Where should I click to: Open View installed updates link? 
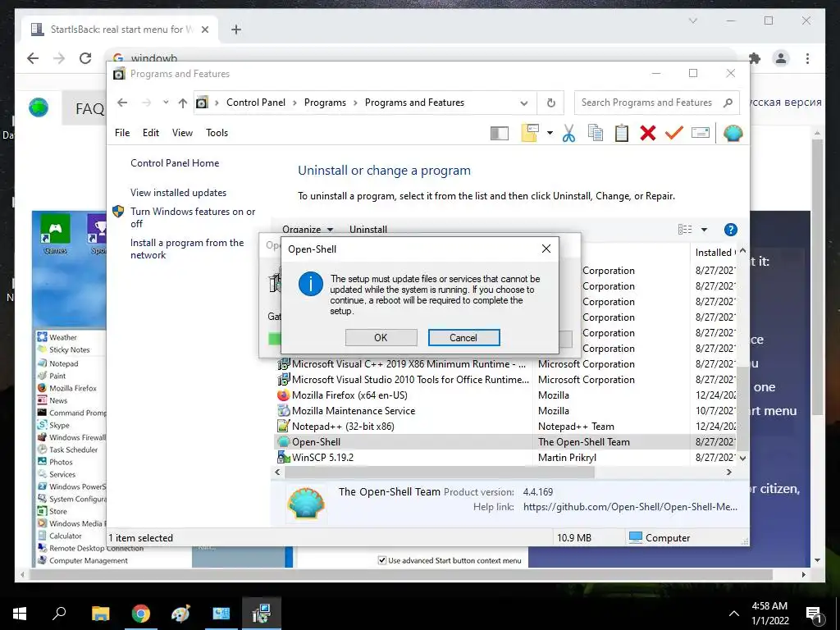click(178, 193)
